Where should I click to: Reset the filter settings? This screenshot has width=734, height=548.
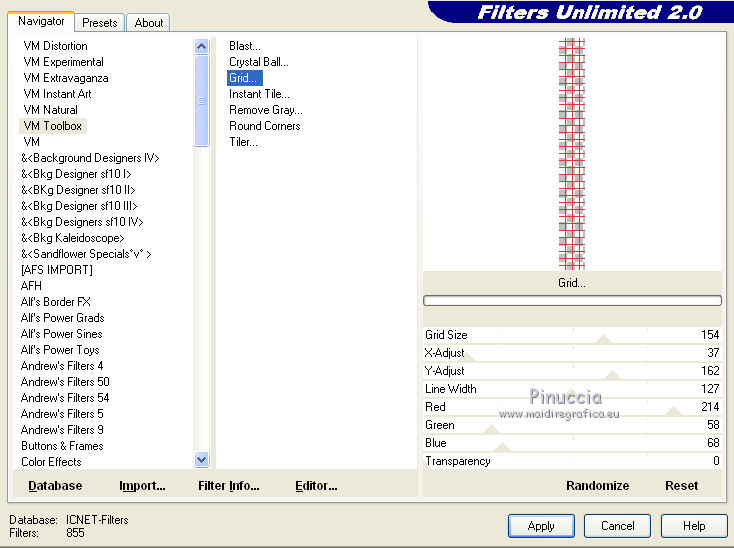681,486
